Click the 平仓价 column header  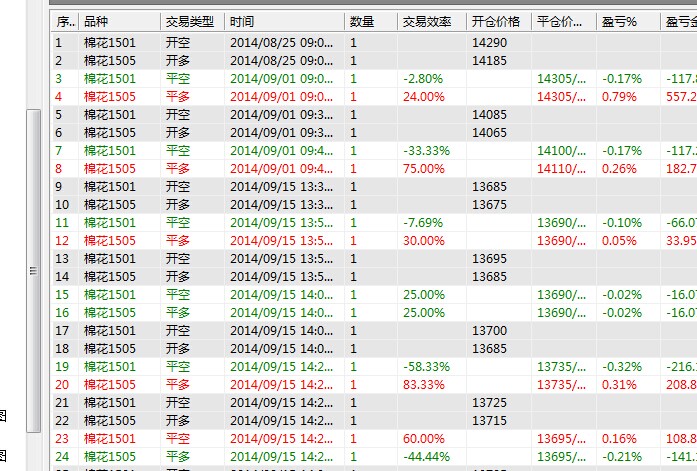pyautogui.click(x=564, y=21)
